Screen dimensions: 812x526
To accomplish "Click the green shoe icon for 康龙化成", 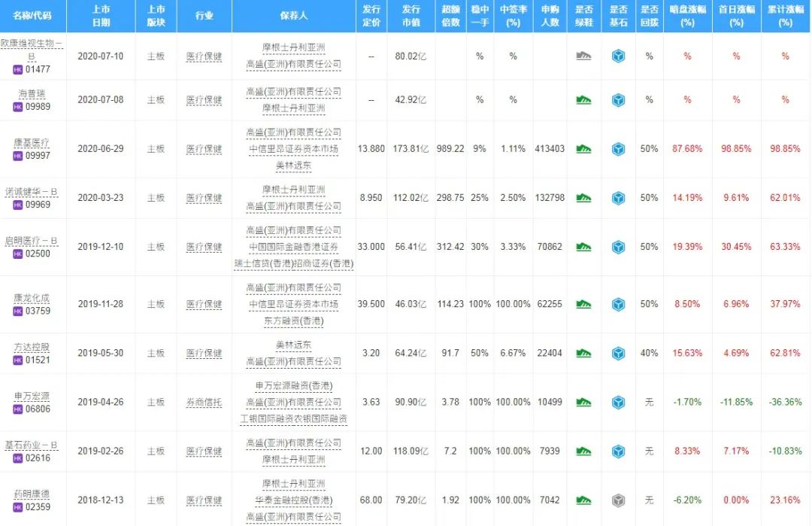I will click(x=583, y=304).
